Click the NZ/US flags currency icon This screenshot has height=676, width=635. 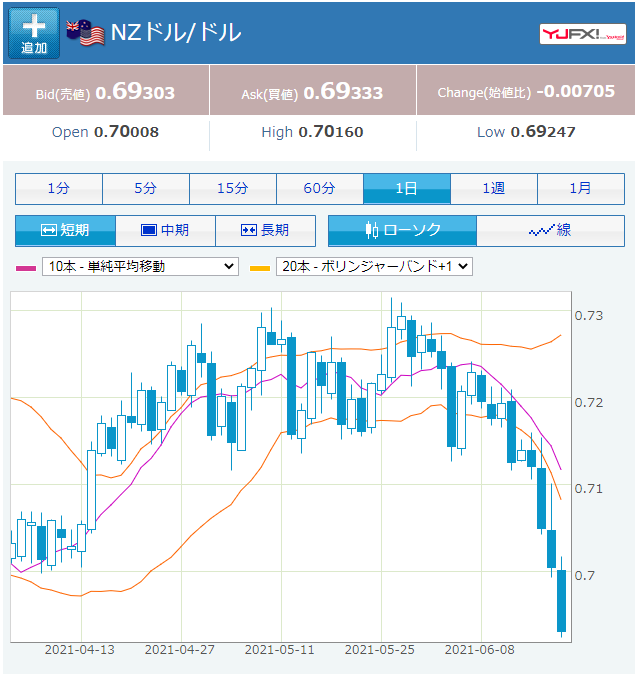coord(85,33)
